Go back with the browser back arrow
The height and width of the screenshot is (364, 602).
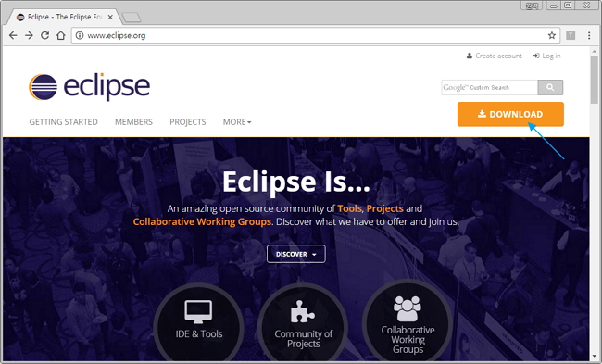(13, 35)
